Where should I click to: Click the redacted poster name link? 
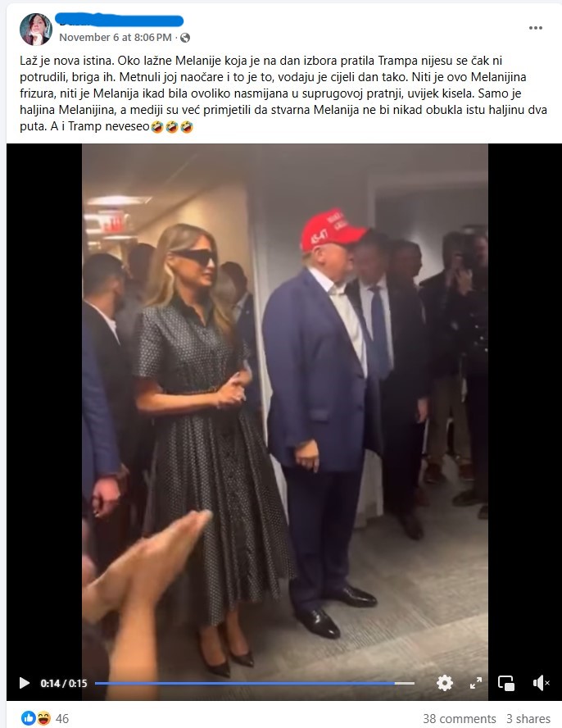point(120,20)
